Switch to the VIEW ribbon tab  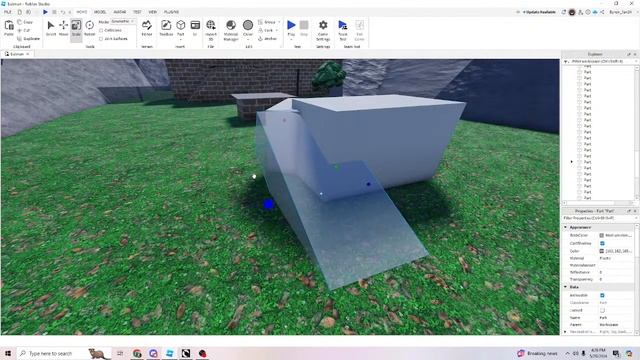click(153, 12)
